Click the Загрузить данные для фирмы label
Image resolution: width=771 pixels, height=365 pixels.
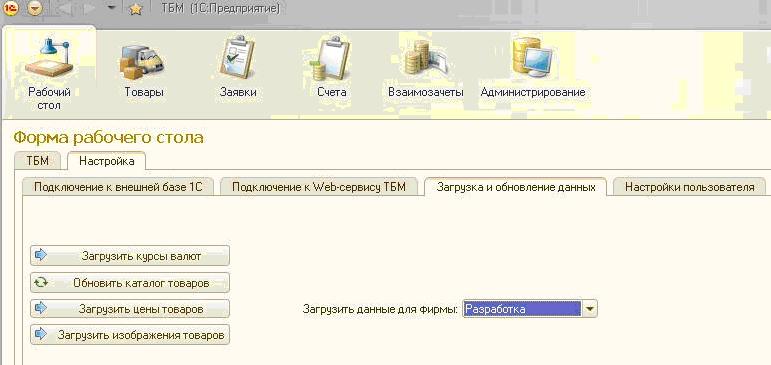pos(380,309)
